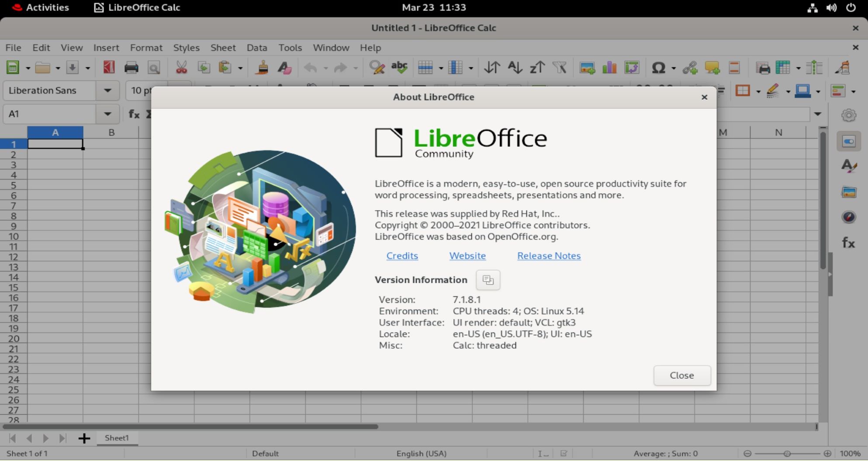
Task: Click the Open folder toolbar icon
Action: point(42,68)
